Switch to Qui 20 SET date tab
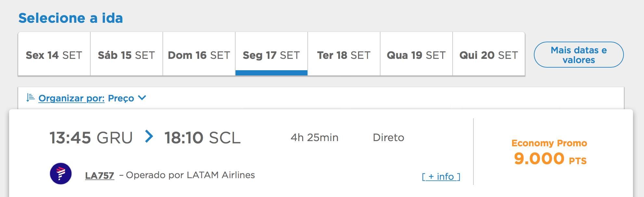The height and width of the screenshot is (197, 644). point(489,54)
